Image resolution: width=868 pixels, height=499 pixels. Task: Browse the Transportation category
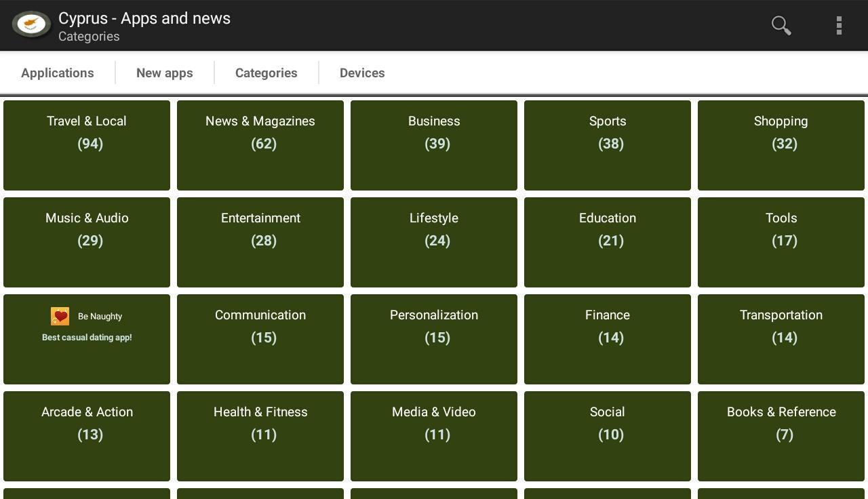coord(781,339)
